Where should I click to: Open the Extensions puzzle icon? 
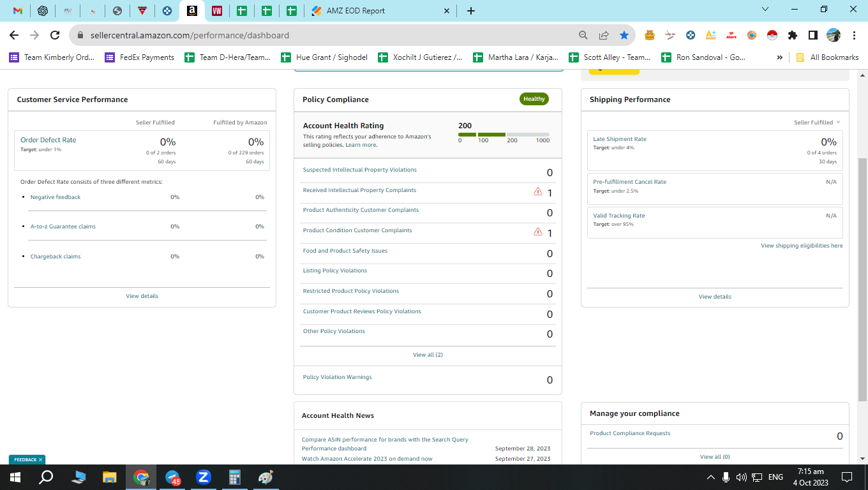[793, 35]
